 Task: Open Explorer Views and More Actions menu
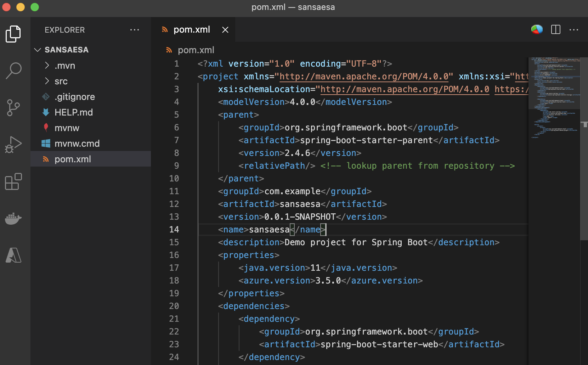(135, 30)
